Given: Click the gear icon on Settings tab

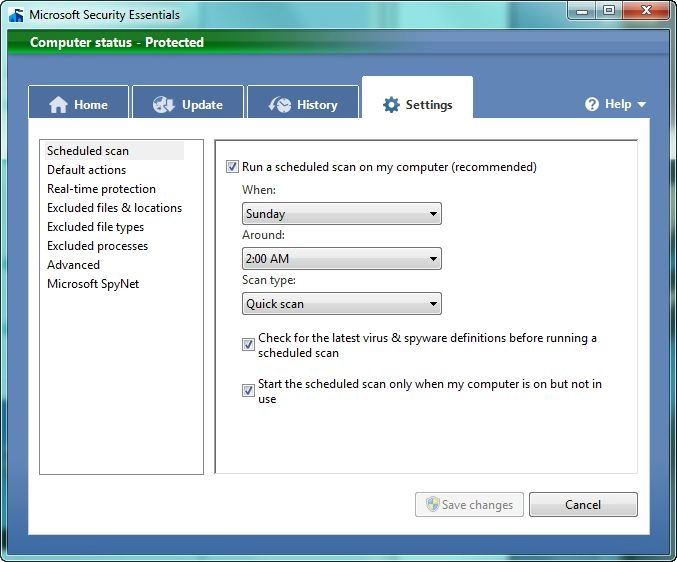Looking at the screenshot, I should 391,104.
